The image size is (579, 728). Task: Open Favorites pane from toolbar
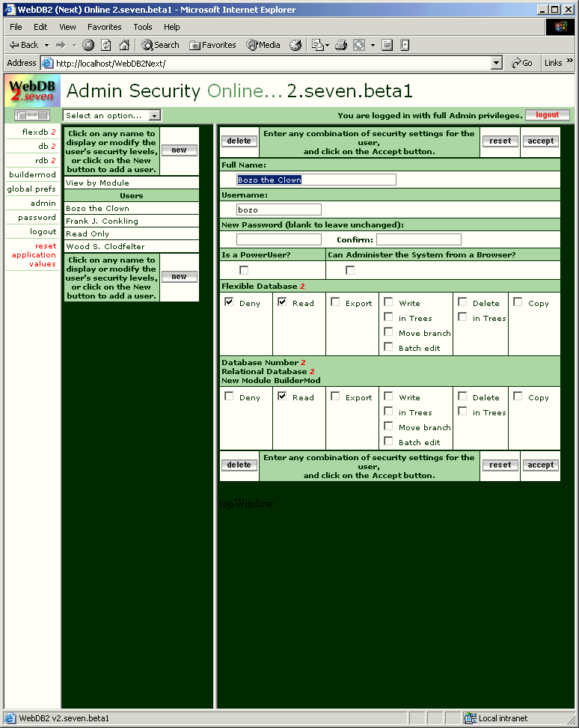pos(212,45)
